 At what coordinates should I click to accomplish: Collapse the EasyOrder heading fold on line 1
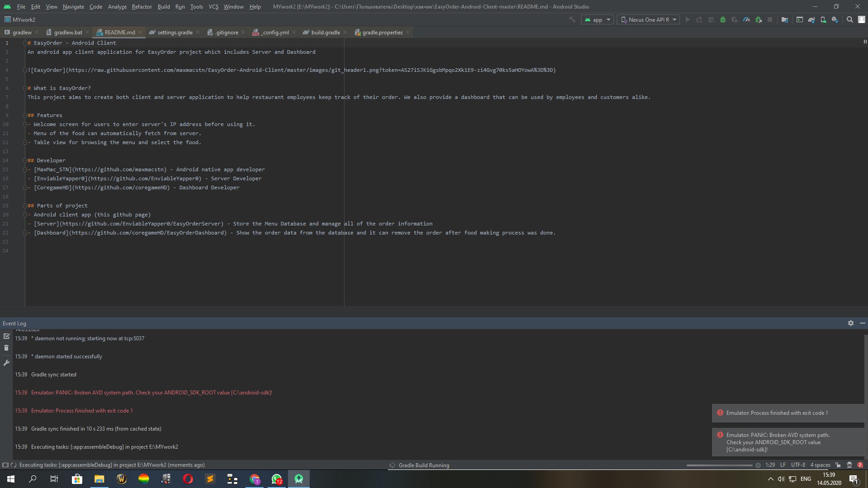tap(25, 43)
